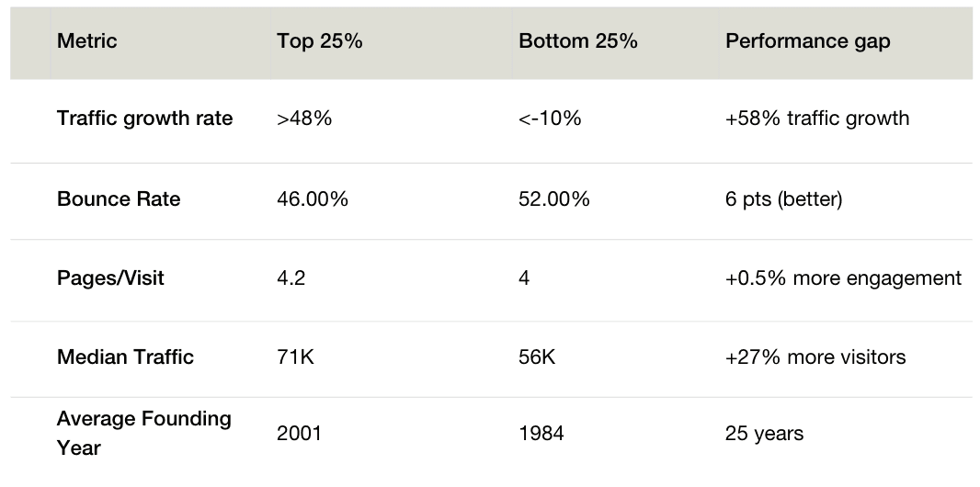Viewport: 980px width, 487px height.
Task: Select the 52.00% bounce rate value
Action: (554, 198)
